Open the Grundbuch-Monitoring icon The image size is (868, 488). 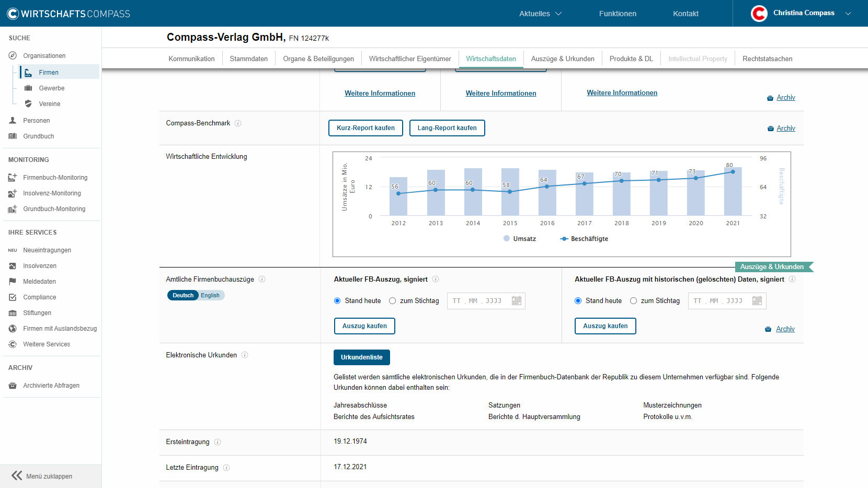(x=13, y=209)
